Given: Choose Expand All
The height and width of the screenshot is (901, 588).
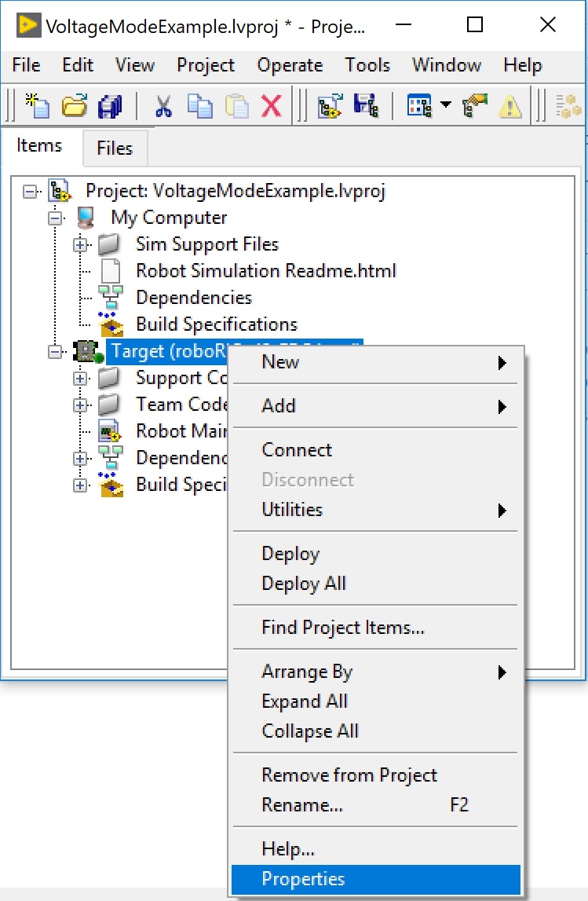Looking at the screenshot, I should click(x=375, y=701).
